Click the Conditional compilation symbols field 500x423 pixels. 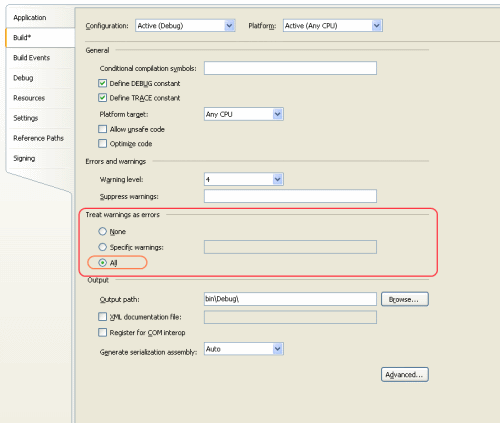[290, 68]
